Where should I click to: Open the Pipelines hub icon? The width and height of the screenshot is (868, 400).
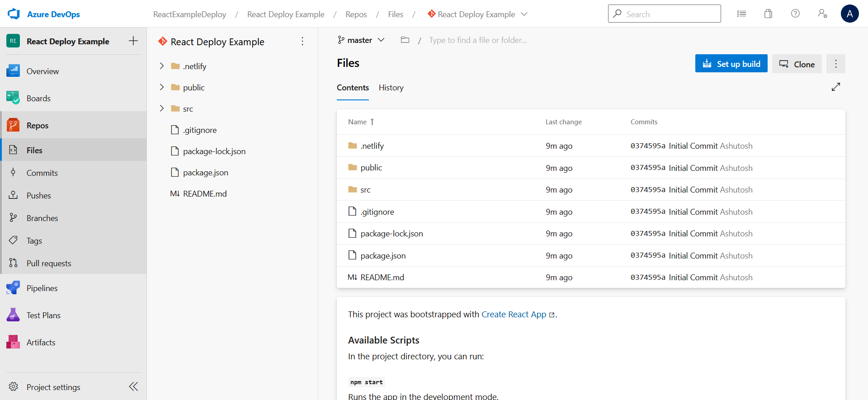pos(13,288)
